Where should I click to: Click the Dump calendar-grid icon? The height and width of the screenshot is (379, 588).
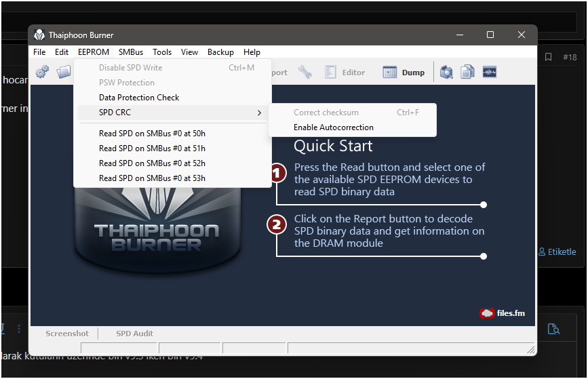(x=389, y=72)
